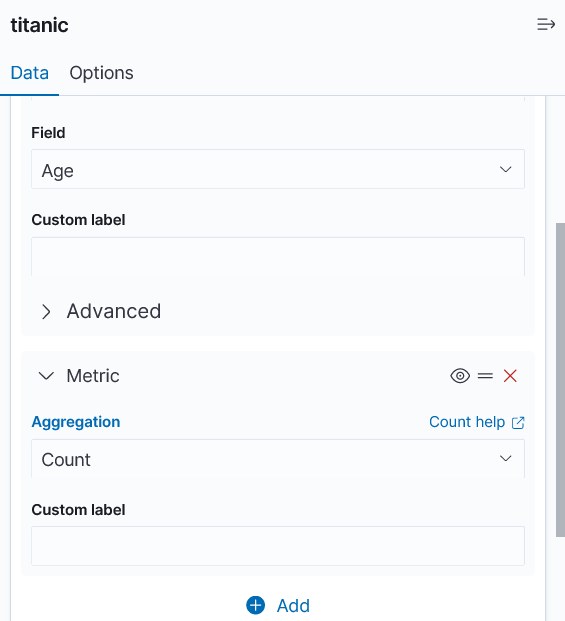
Task: Click the vertical scrollbar thumb
Action: click(x=560, y=380)
